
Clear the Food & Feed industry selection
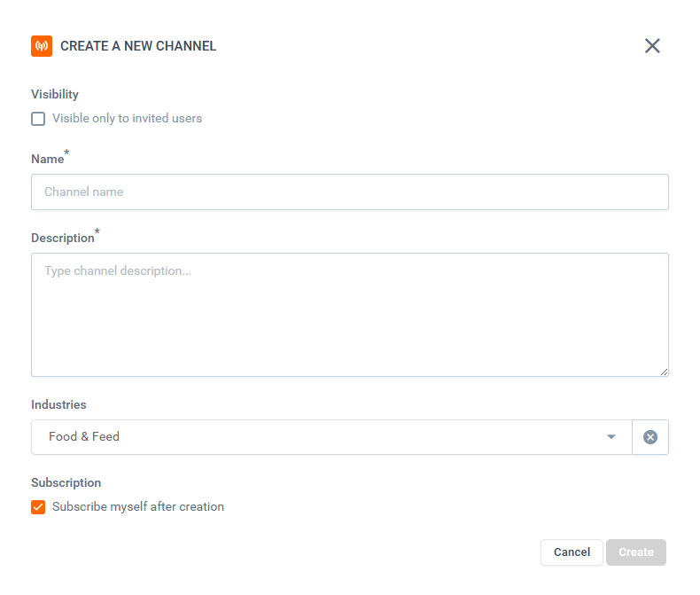pyautogui.click(x=650, y=437)
